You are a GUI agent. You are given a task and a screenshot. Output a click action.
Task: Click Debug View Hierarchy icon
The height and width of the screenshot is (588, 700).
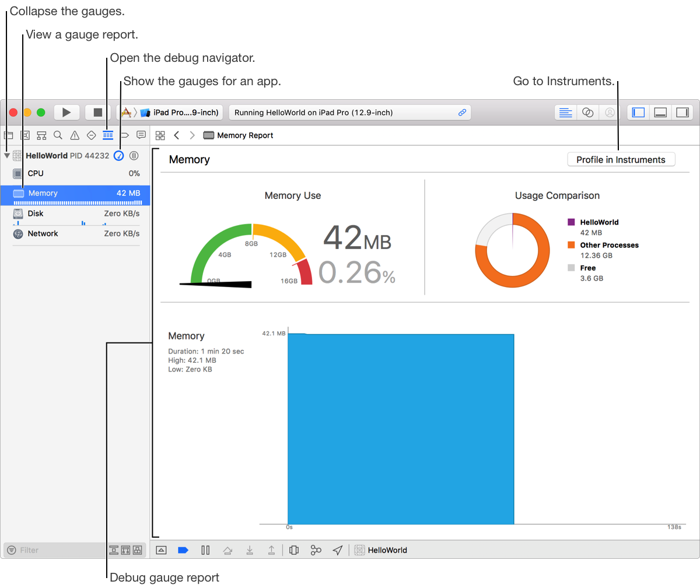294,550
